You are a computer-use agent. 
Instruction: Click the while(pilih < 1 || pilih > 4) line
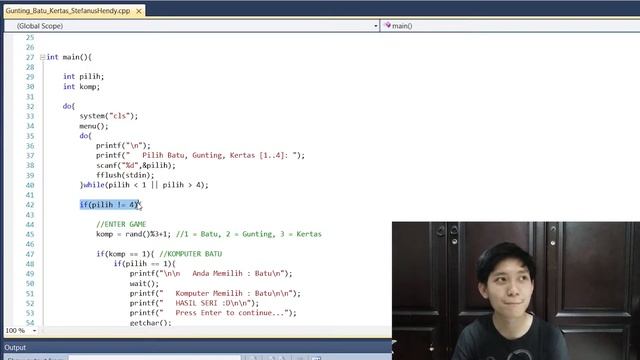144,185
